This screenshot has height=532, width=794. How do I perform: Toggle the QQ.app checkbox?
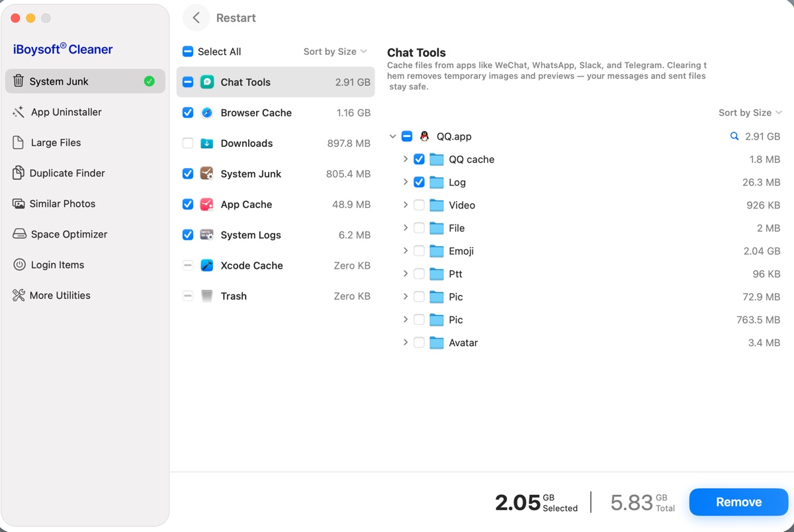(407, 136)
